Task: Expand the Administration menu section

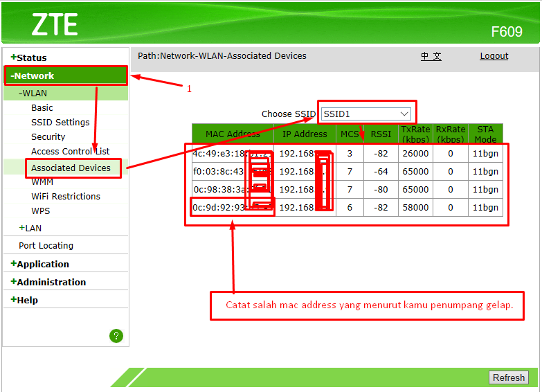Action: click(48, 282)
